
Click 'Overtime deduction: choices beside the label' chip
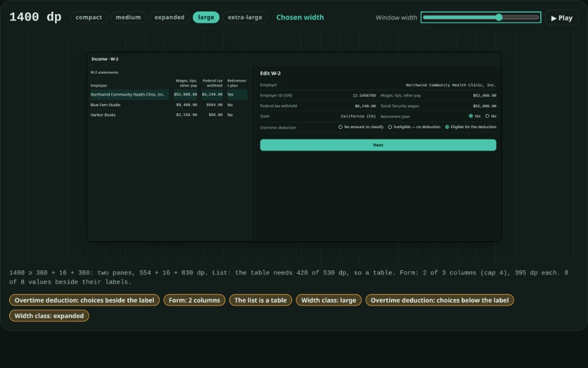(x=85, y=301)
